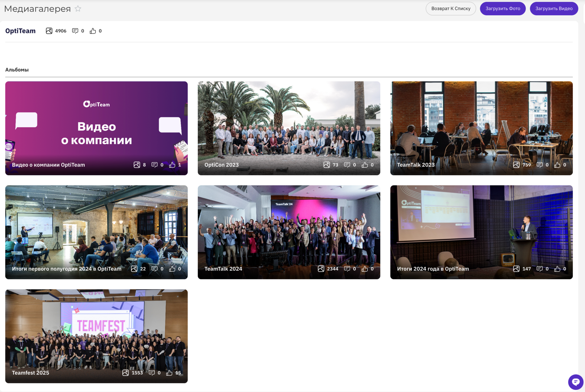The height and width of the screenshot is (392, 585).
Task: Click the 22 photo count on Итоги первого полугодия
Action: click(x=143, y=269)
